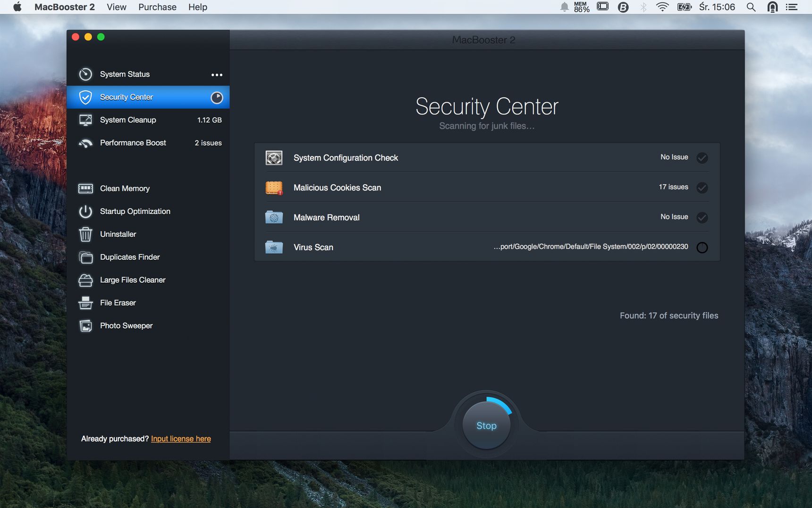This screenshot has height=508, width=812.
Task: Open the Help menu
Action: click(198, 7)
